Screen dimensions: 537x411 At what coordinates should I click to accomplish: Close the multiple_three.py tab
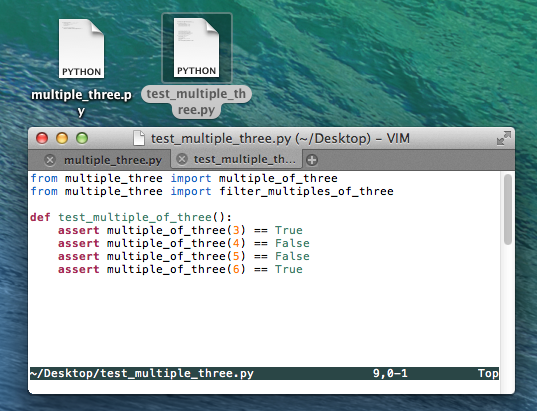pyautogui.click(x=50, y=160)
